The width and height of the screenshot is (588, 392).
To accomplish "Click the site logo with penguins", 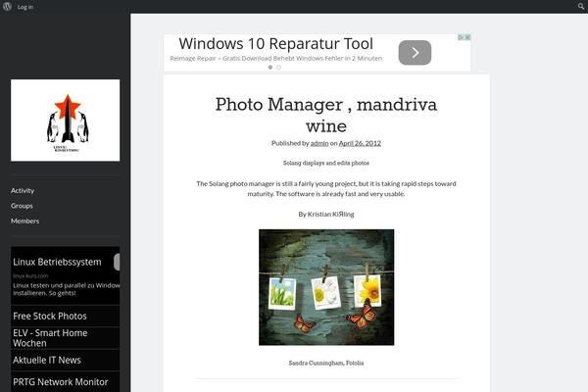I will coord(66,120).
